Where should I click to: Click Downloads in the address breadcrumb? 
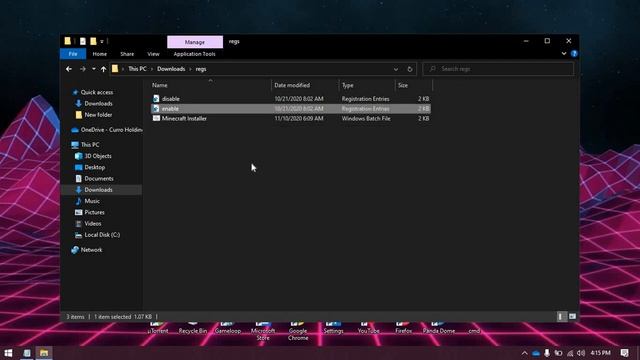pyautogui.click(x=171, y=69)
